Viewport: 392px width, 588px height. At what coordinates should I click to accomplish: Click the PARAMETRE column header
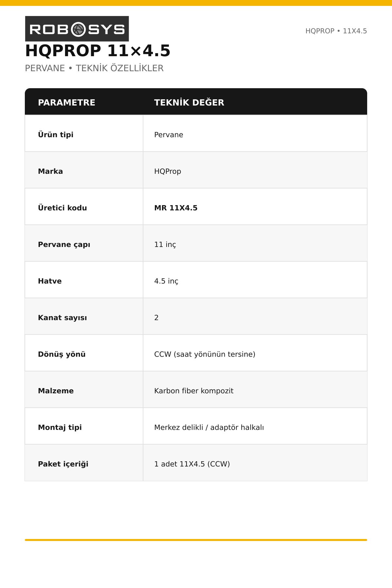[67, 103]
